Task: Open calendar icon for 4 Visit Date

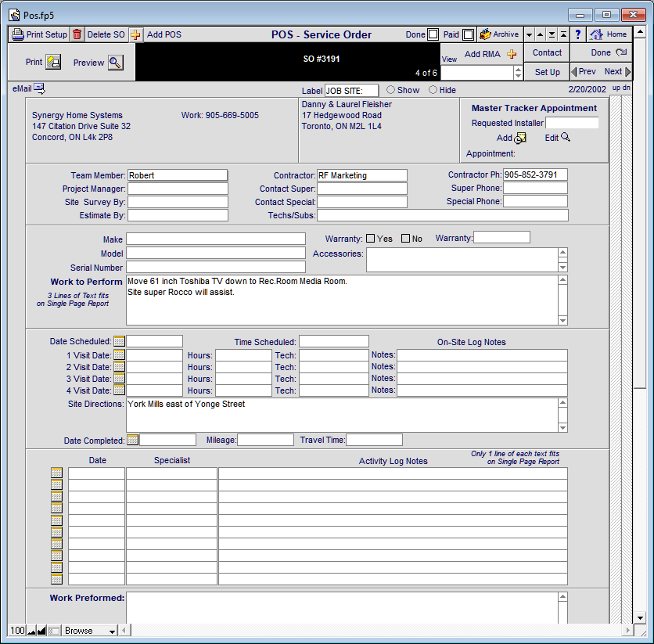Action: pyautogui.click(x=119, y=390)
